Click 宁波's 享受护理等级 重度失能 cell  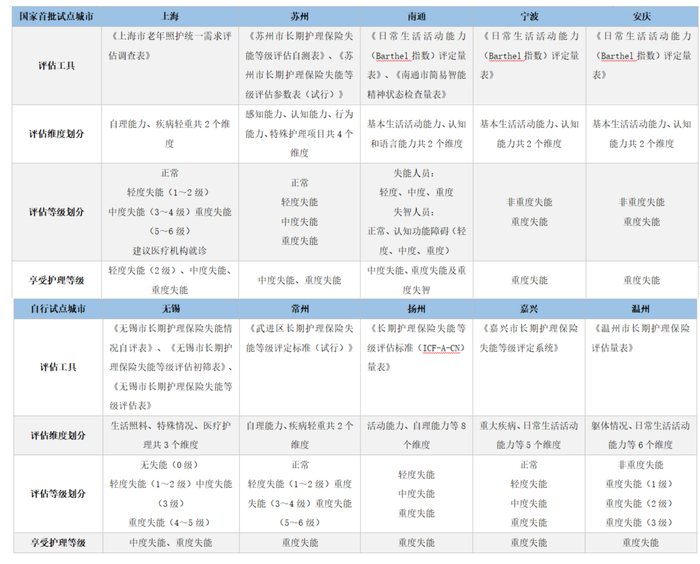click(529, 280)
